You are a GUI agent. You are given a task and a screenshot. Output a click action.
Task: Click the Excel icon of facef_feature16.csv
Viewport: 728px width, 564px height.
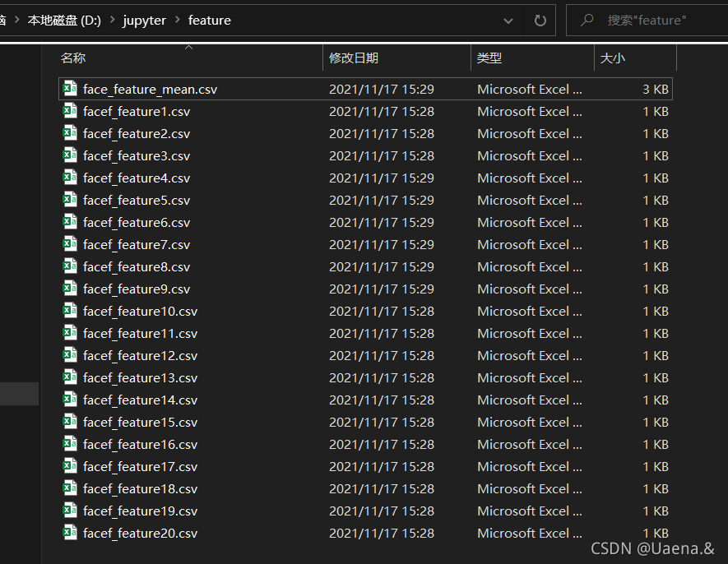click(70, 444)
